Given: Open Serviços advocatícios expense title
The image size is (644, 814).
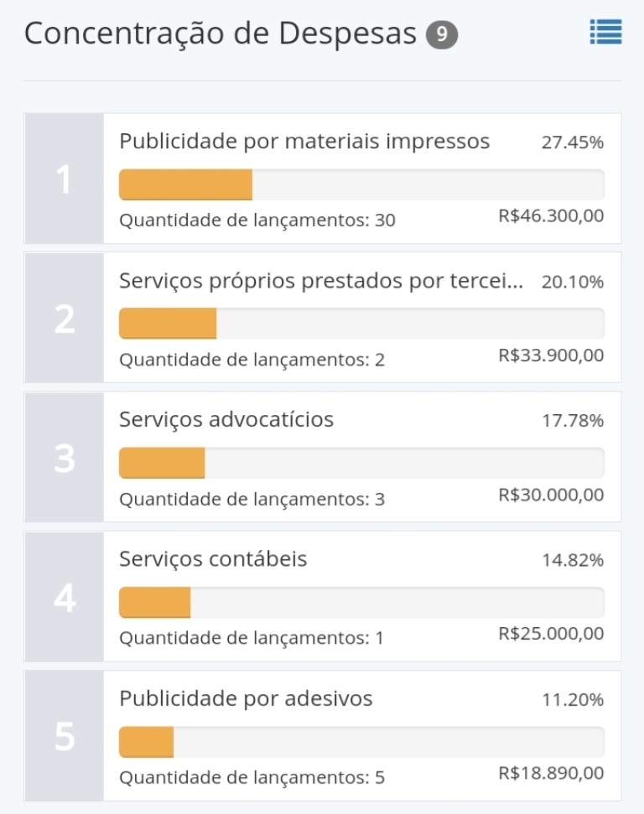Looking at the screenshot, I should pos(226,419).
